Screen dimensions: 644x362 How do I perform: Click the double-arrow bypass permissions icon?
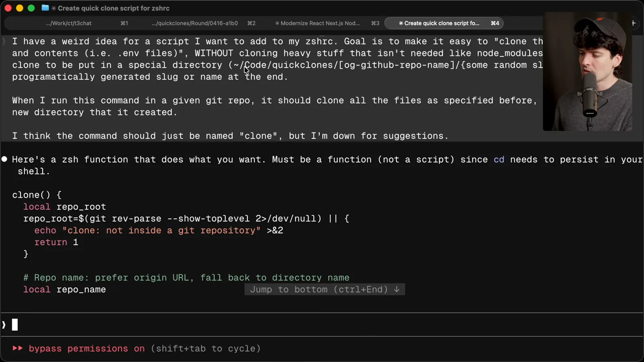tap(17, 348)
